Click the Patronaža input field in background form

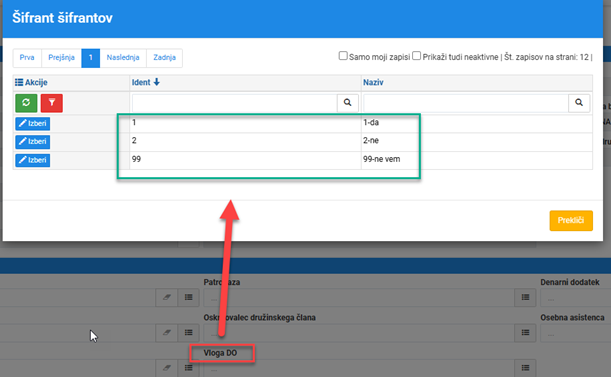[x=359, y=298]
